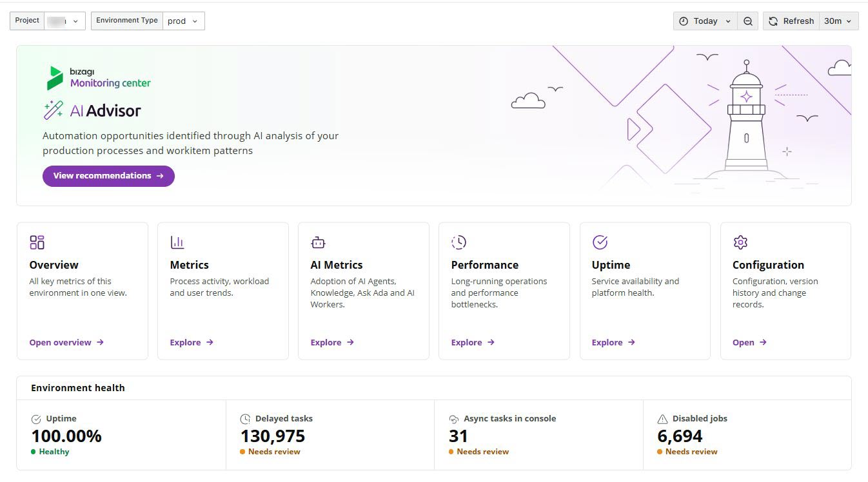Image resolution: width=868 pixels, height=482 pixels.
Task: Click the AI Metrics robot icon
Action: [x=318, y=242]
